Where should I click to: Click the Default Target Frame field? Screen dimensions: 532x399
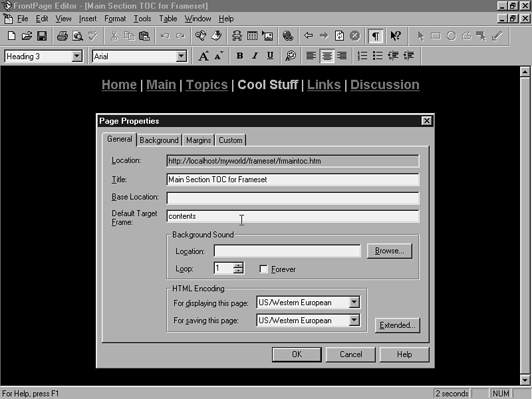[293, 216]
